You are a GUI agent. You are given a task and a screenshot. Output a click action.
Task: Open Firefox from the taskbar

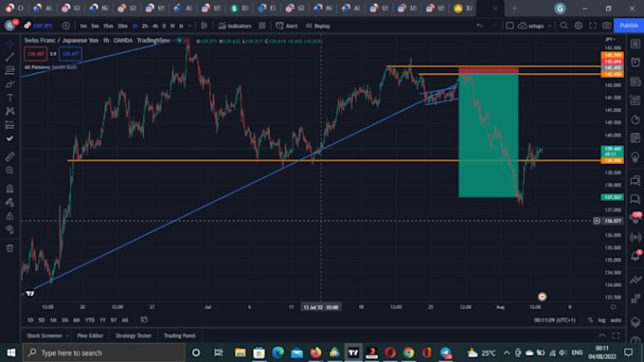315,353
